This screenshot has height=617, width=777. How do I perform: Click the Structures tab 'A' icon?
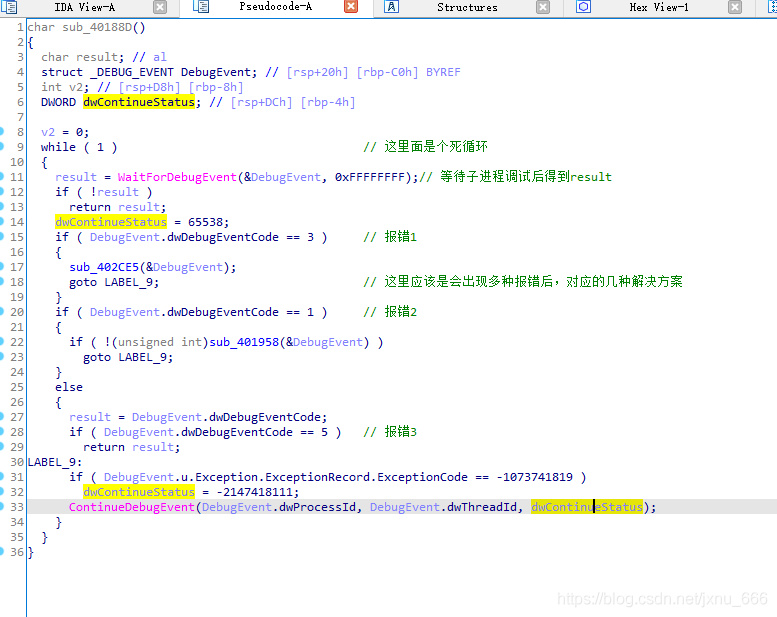pos(391,7)
